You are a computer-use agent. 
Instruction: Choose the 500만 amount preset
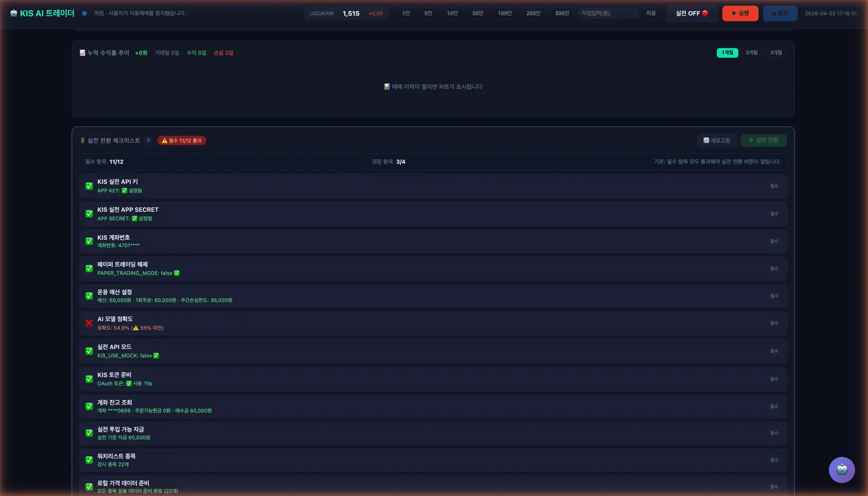[562, 13]
